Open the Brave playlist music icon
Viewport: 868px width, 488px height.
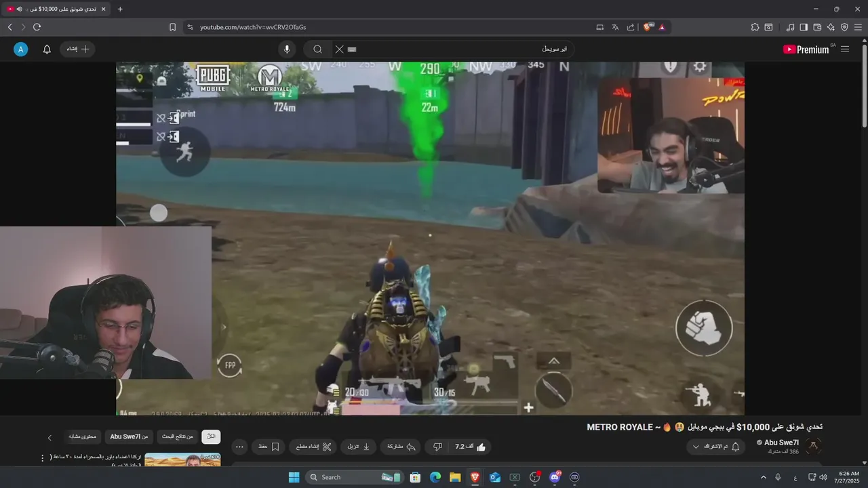pos(790,27)
